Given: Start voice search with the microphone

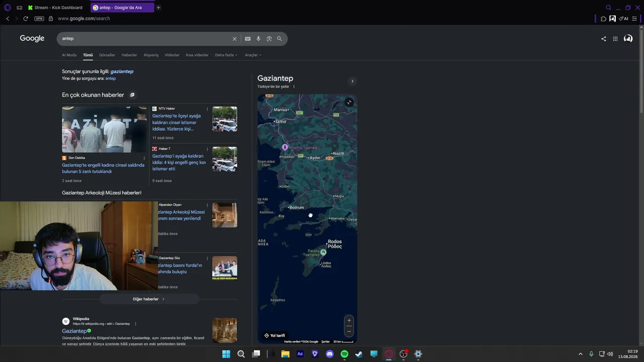Looking at the screenshot, I should 259,39.
